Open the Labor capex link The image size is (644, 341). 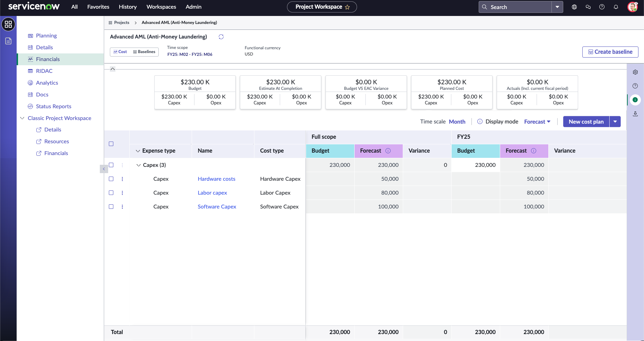[x=212, y=193]
